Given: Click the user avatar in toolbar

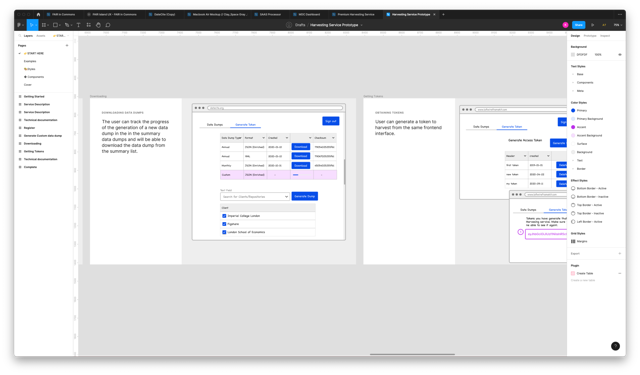Looking at the screenshot, I should tap(565, 25).
